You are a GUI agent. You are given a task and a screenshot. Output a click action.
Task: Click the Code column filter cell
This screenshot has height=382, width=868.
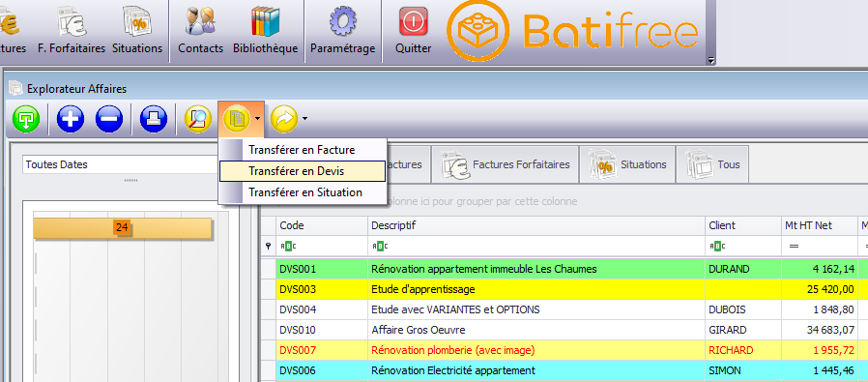click(322, 246)
